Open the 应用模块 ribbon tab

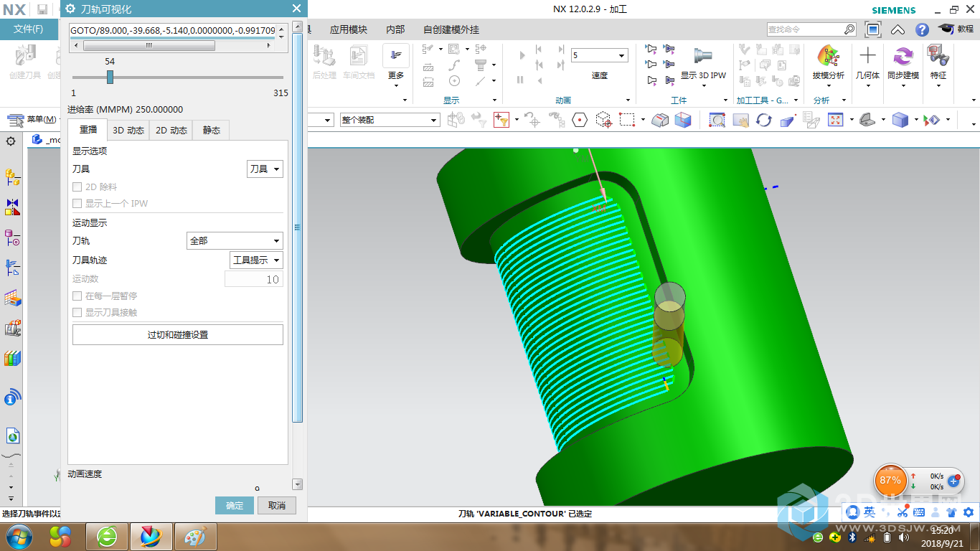point(349,29)
